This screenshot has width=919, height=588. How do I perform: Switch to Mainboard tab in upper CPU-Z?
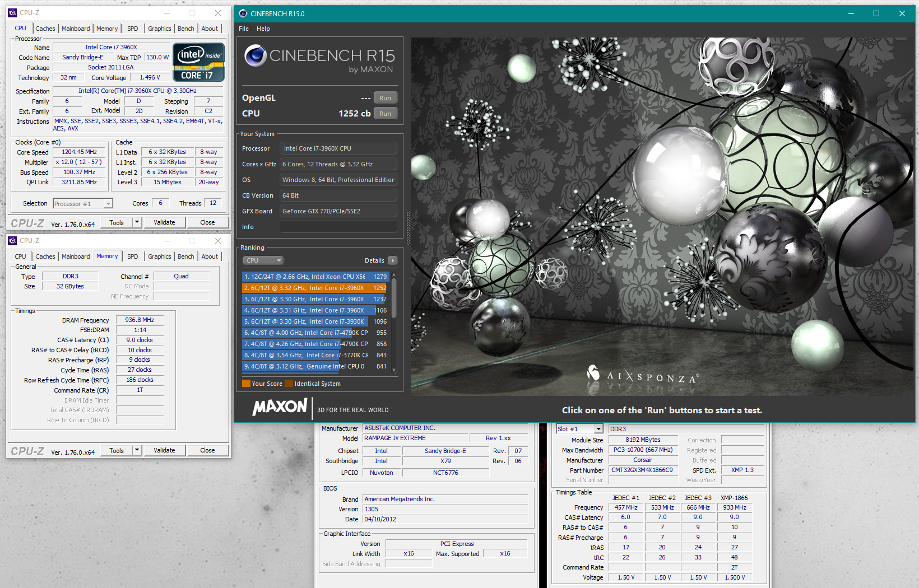(76, 29)
